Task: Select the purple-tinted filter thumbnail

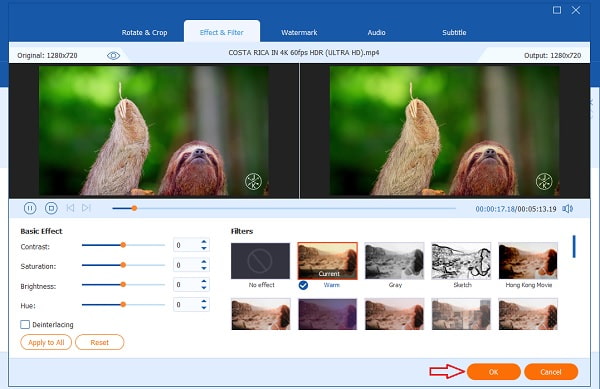Action: 328,314
